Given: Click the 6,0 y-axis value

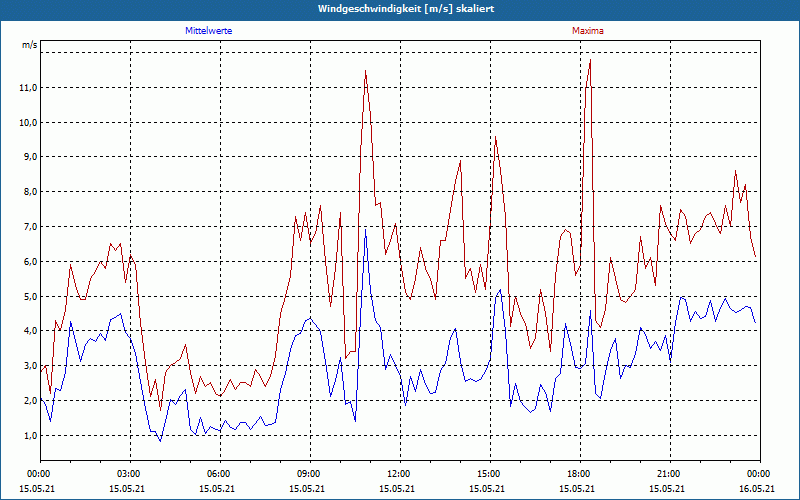Looking at the screenshot, I should click(31, 262).
